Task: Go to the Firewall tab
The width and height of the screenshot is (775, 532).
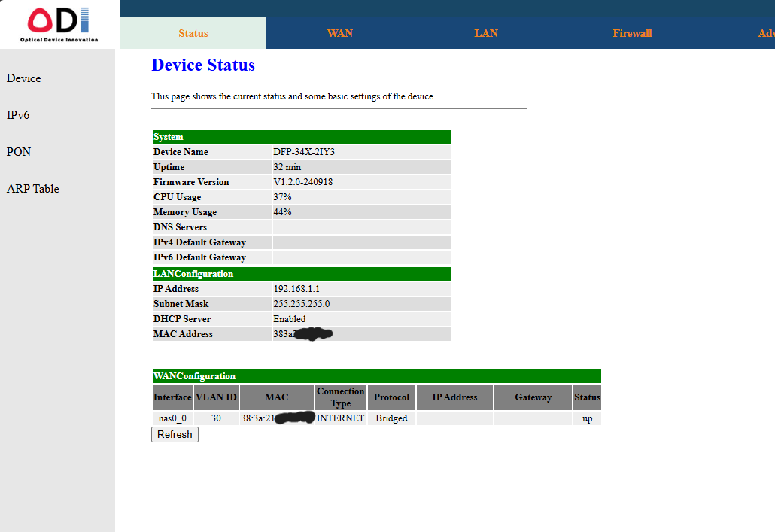Action: [632, 33]
